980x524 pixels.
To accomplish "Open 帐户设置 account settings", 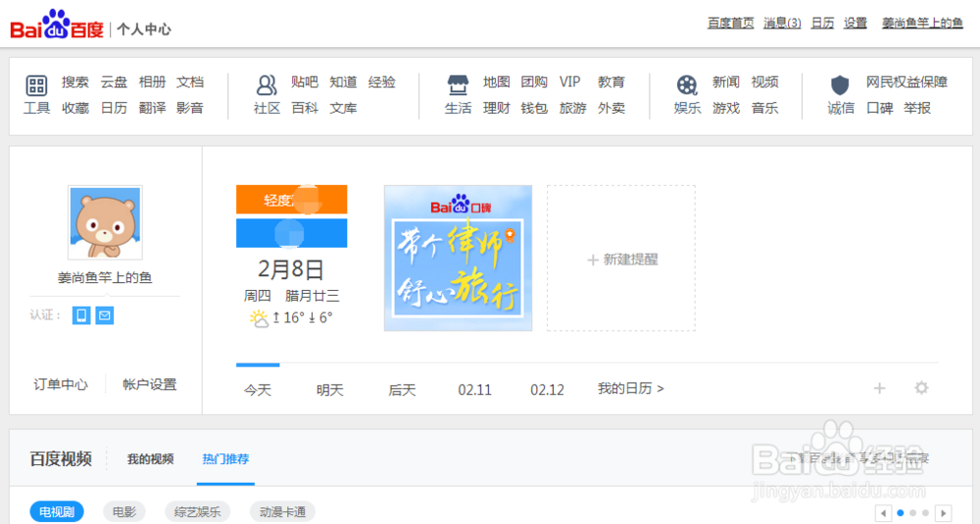I will [150, 384].
